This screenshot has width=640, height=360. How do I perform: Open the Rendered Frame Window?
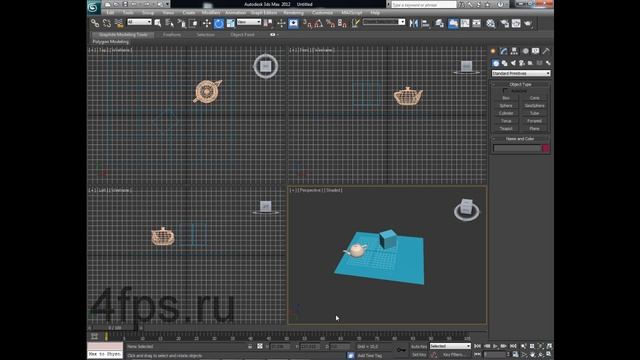click(x=516, y=23)
